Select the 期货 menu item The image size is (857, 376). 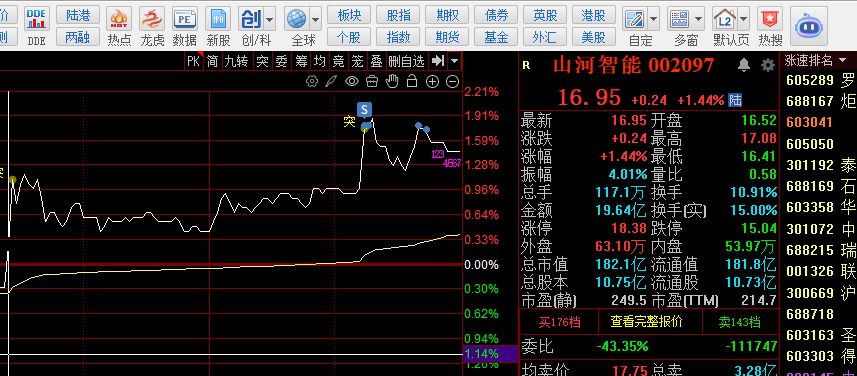click(x=447, y=37)
